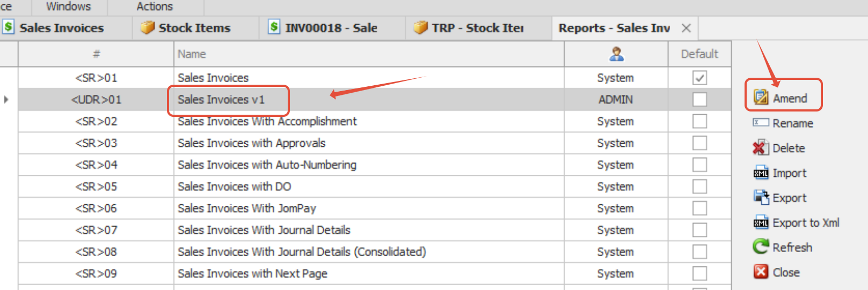Close the Reports - Sales Inv tab

coord(686,28)
